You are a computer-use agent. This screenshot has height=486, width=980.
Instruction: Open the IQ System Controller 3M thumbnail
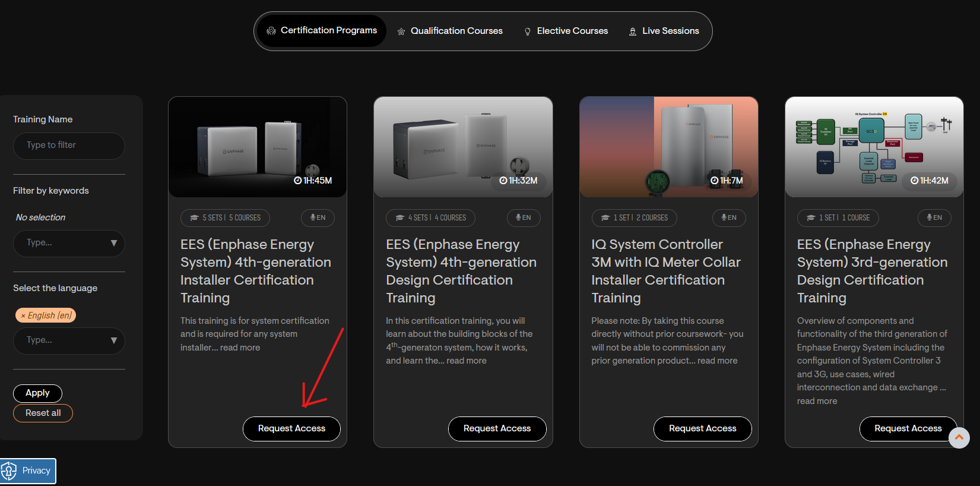669,147
